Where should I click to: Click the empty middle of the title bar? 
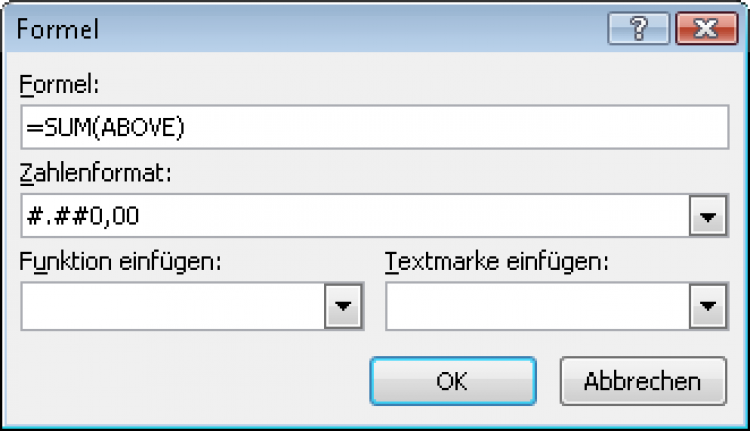point(350,30)
